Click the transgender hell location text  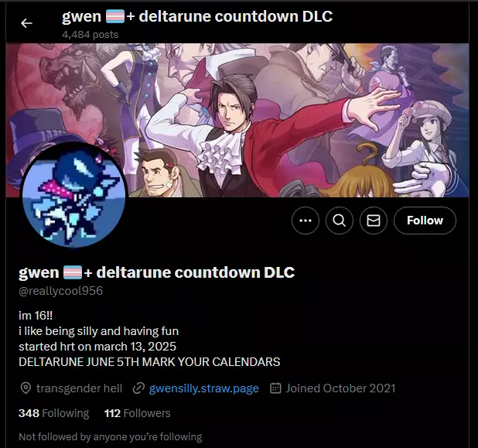[79, 388]
